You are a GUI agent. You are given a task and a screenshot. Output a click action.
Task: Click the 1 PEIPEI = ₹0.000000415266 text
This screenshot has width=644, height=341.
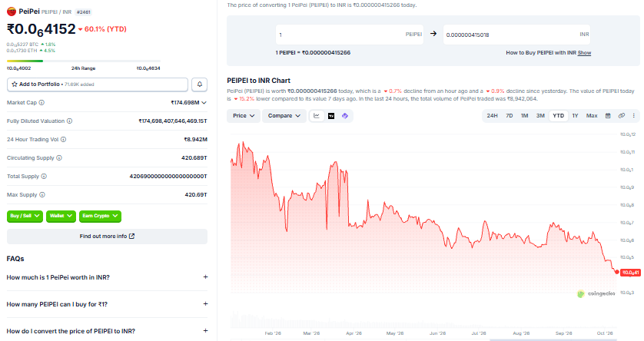click(313, 53)
